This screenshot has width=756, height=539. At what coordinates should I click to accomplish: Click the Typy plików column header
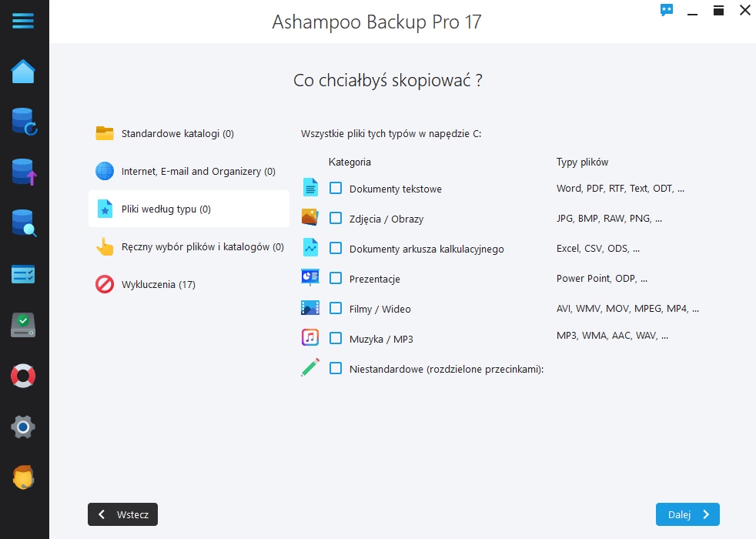pos(583,162)
